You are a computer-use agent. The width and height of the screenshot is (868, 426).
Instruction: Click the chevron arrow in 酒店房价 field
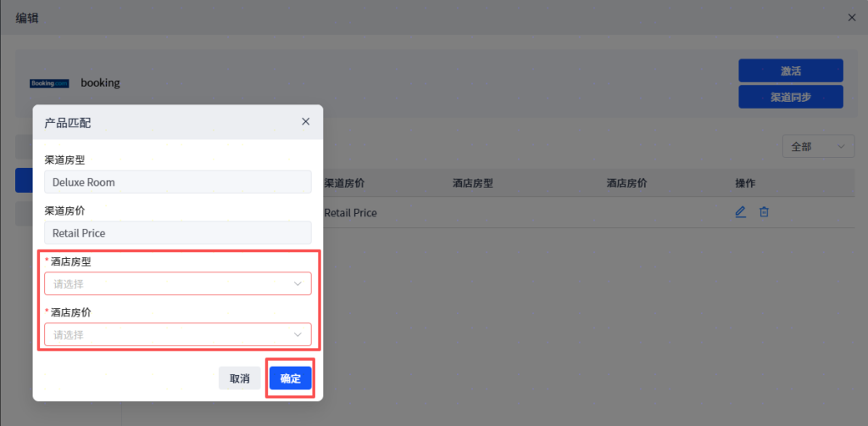tap(298, 334)
